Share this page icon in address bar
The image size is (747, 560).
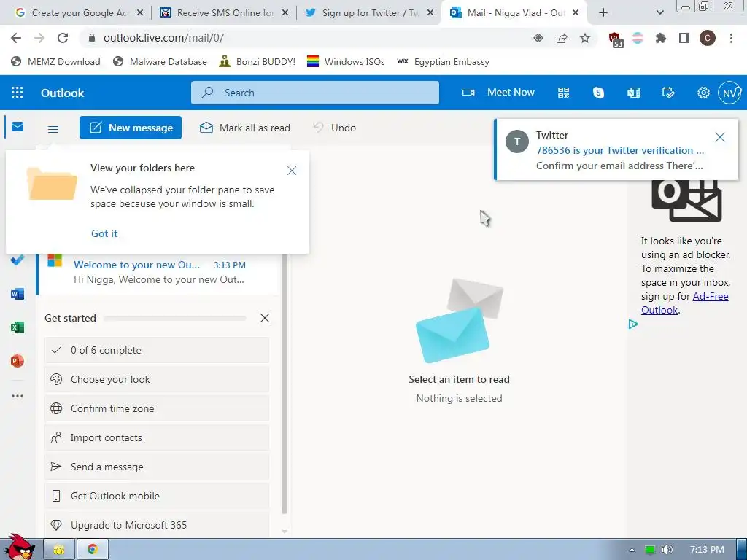coord(562,38)
